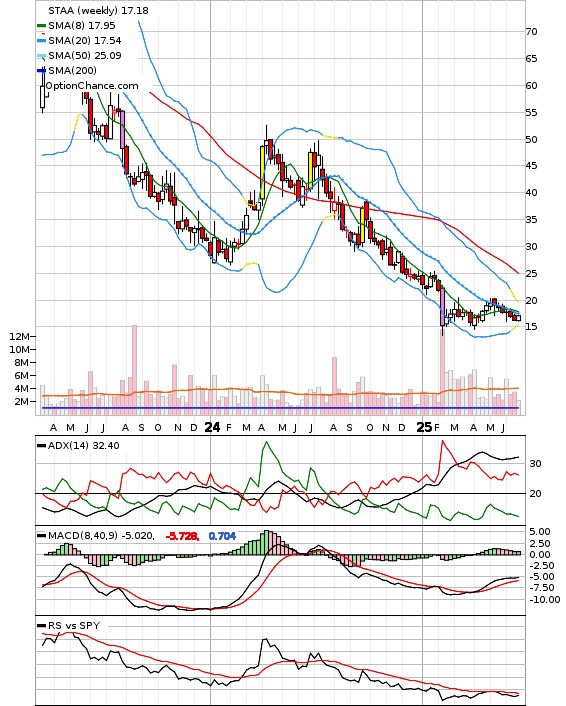Image resolution: width=566 pixels, height=706 pixels.
Task: Click the RS vs SPY panel label
Action: coord(74,626)
